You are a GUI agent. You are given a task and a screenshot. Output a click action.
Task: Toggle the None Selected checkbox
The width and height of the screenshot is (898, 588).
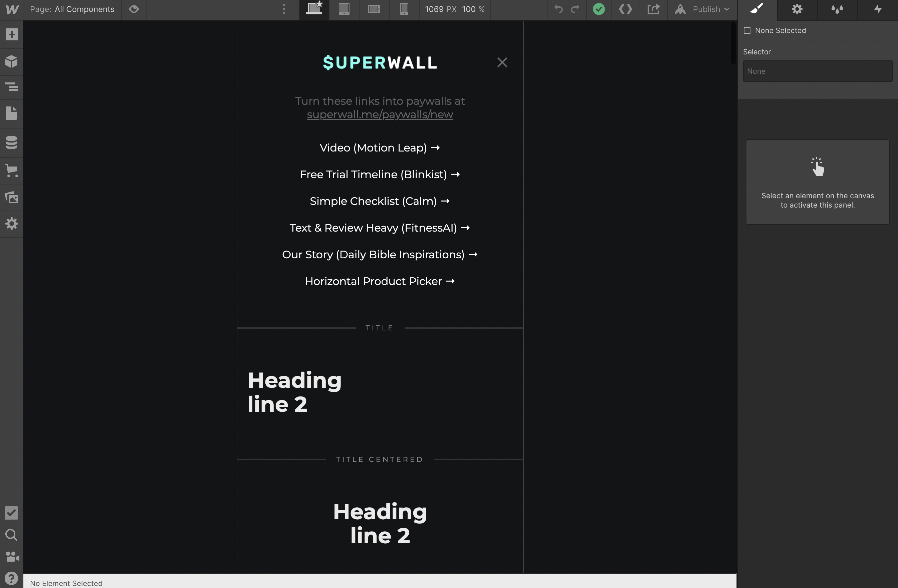click(747, 31)
